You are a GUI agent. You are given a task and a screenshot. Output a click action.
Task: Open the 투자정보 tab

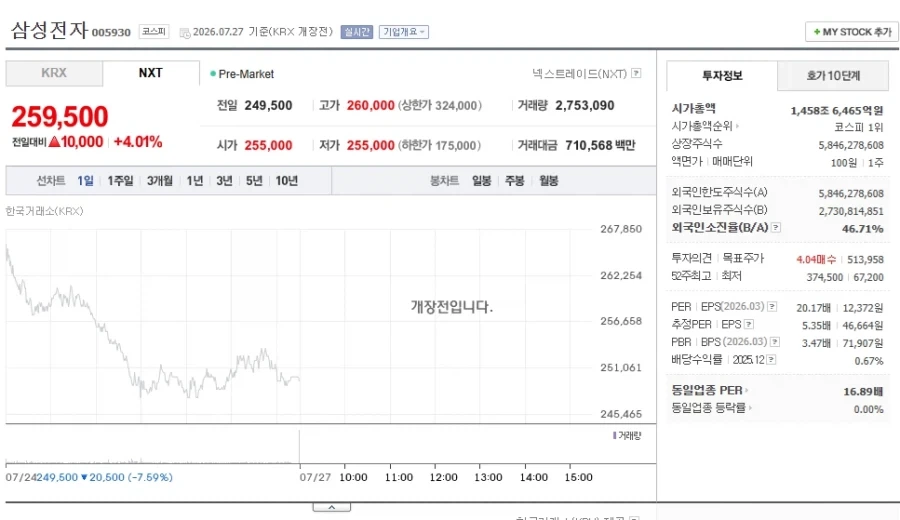point(722,75)
